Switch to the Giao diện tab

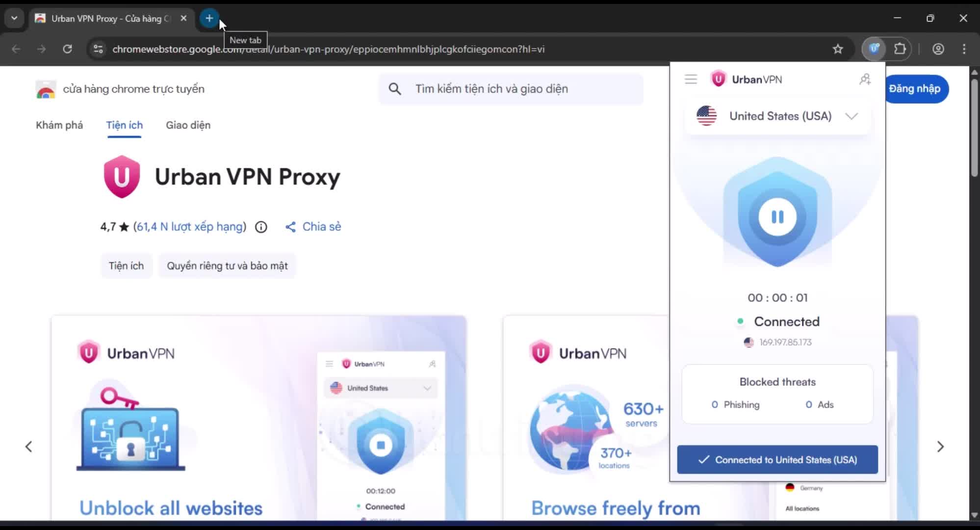[188, 125]
